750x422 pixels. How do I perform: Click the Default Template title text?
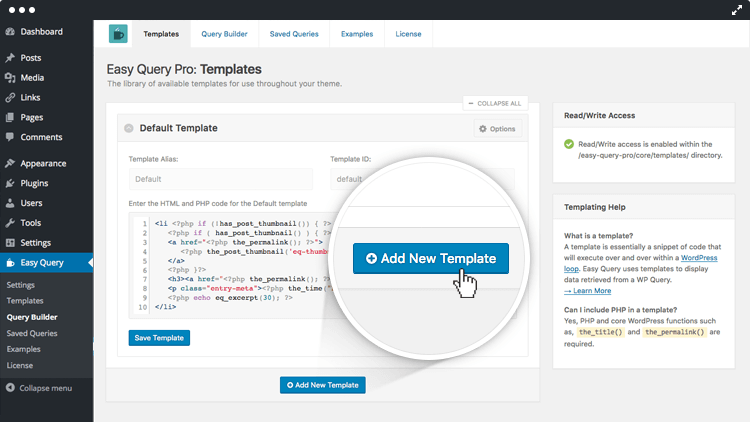[178, 128]
